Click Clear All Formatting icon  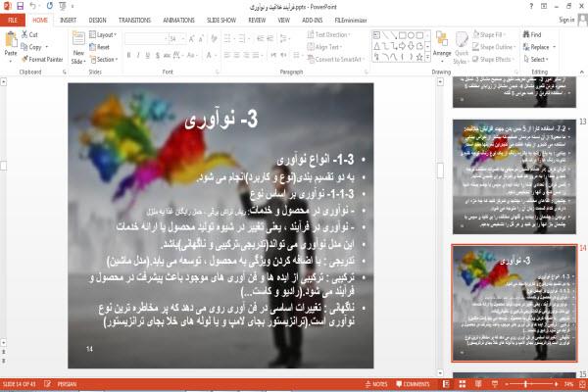point(214,38)
